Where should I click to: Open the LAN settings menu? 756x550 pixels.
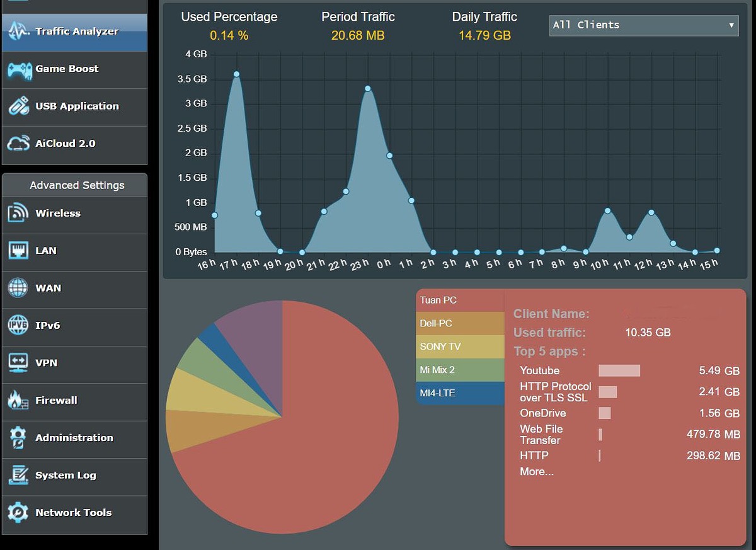point(46,251)
